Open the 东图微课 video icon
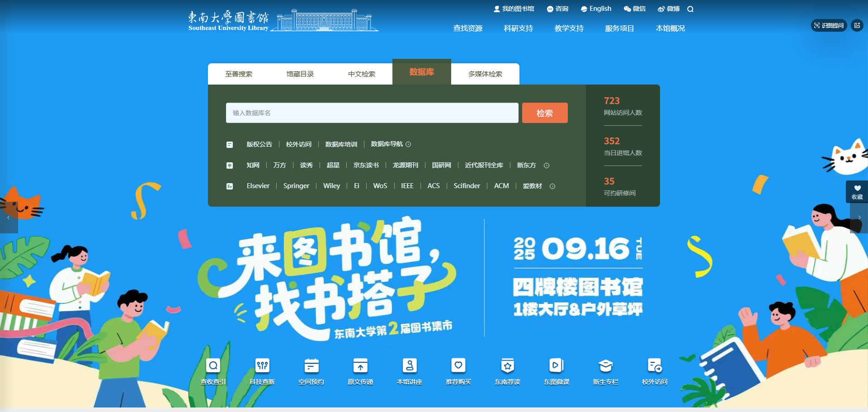Screen dimensions: 868x412 coord(557,365)
